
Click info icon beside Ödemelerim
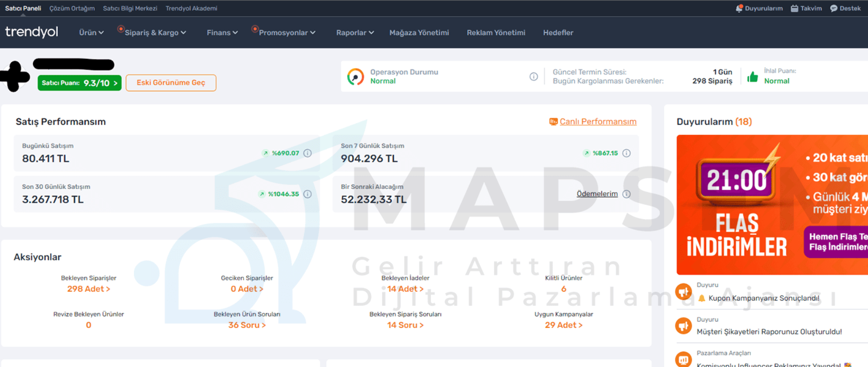click(x=627, y=194)
